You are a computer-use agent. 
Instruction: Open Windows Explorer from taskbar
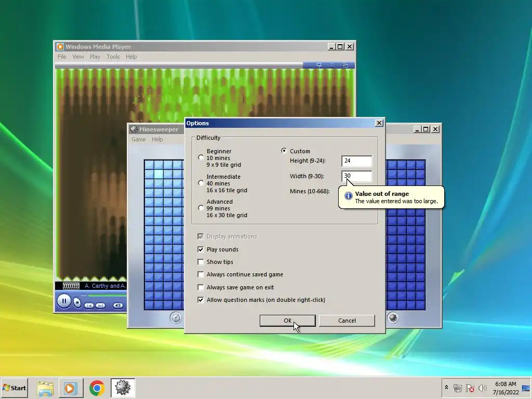click(x=45, y=388)
